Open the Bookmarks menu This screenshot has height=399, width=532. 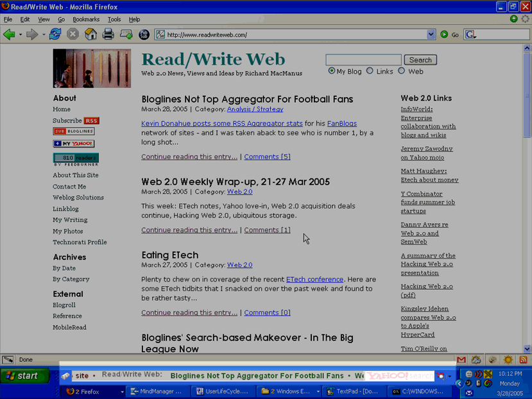pos(86,19)
